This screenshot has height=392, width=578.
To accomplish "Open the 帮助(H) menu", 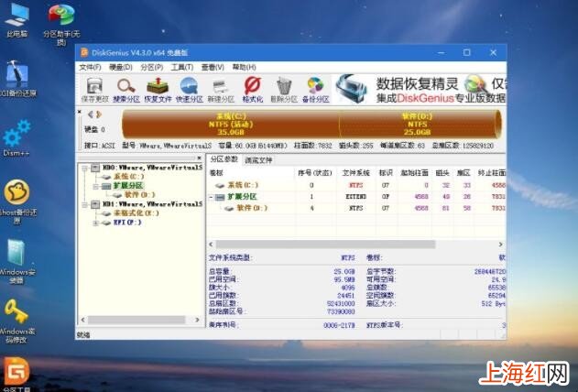I will 244,68.
